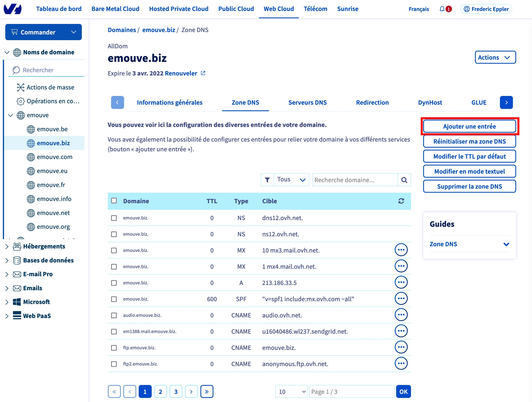The image size is (532, 402).
Task: Go to the next page with the single arrow
Action: click(x=191, y=392)
